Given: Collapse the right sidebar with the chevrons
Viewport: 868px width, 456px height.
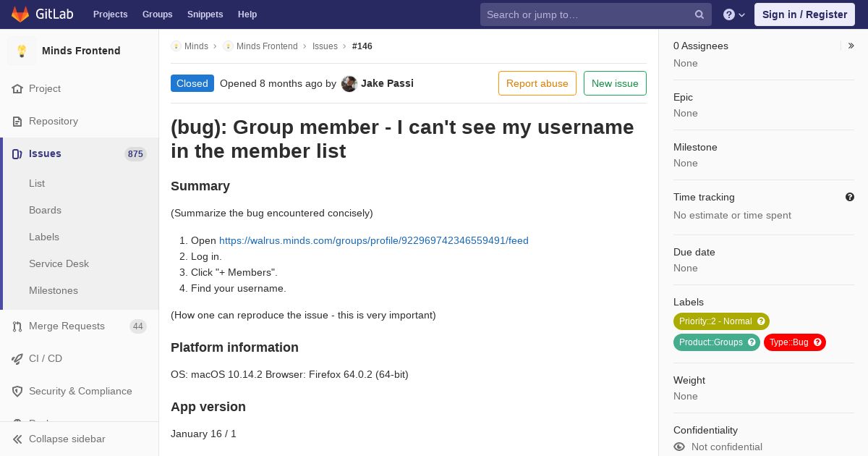Looking at the screenshot, I should [x=851, y=46].
